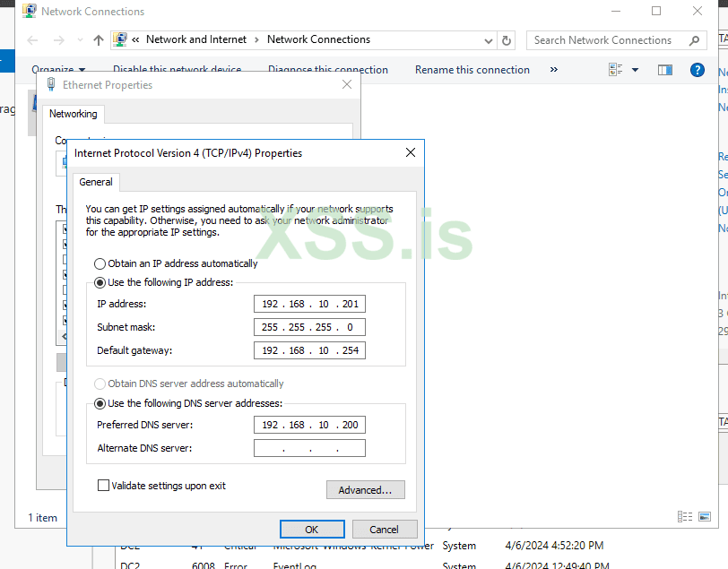Click the Preferred DNS server field

click(x=309, y=425)
